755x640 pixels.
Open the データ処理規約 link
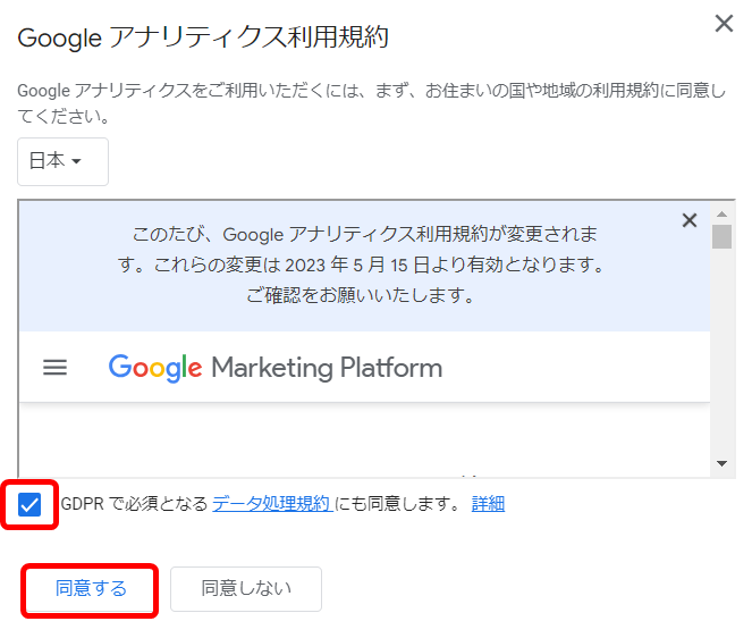[273, 504]
